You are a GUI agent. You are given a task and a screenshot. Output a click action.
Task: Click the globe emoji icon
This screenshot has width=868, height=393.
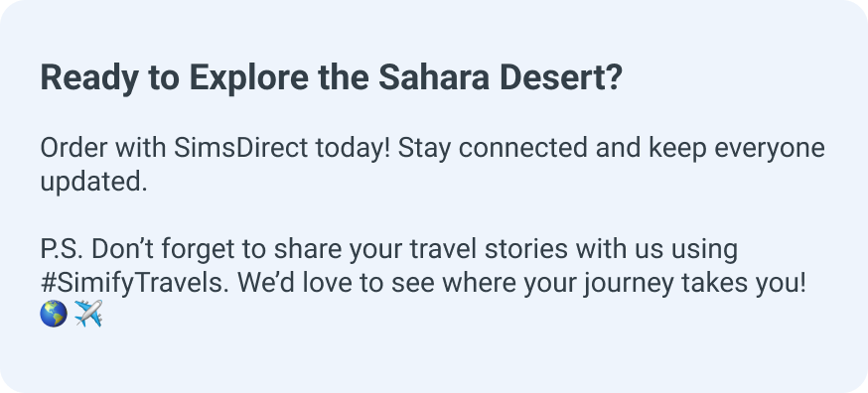click(54, 314)
